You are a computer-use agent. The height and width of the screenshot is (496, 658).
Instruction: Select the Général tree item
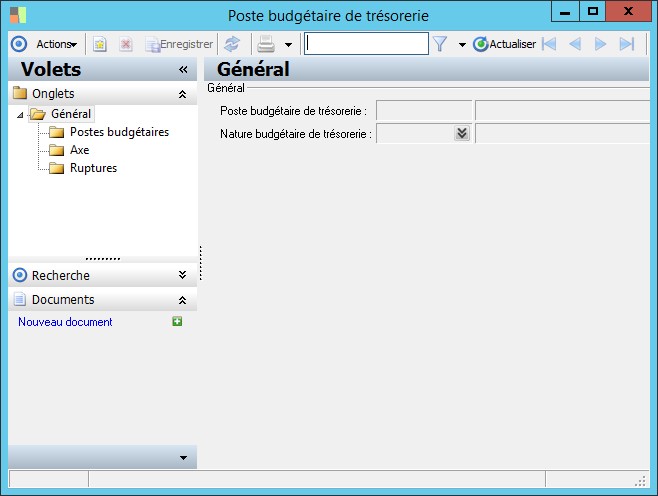point(70,114)
